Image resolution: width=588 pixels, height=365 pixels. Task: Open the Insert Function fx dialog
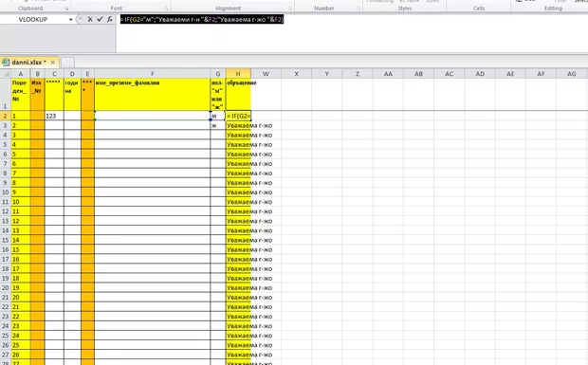[x=110, y=19]
